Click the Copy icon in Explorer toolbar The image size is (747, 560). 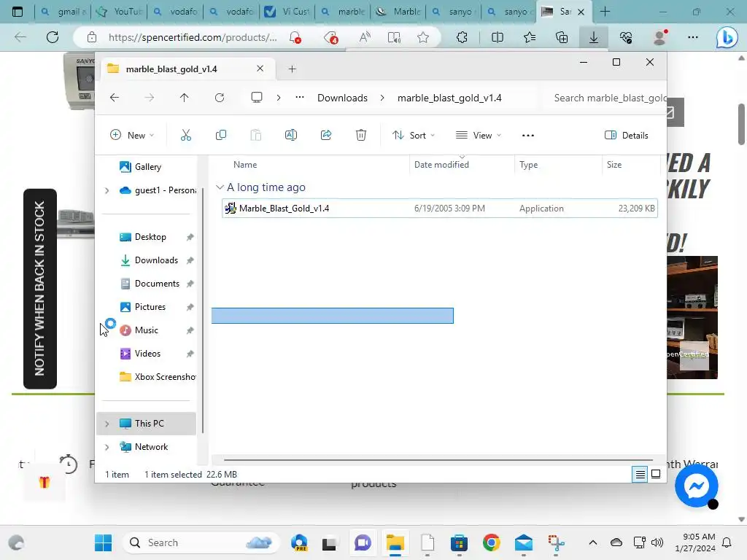(x=220, y=135)
